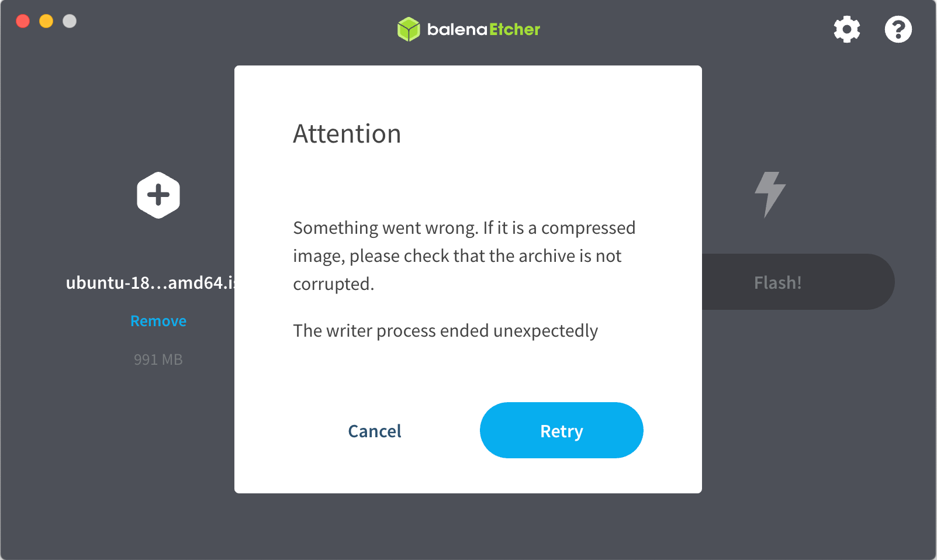Click the "Something went wrong" message line
This screenshot has height=560, width=937.
click(464, 228)
